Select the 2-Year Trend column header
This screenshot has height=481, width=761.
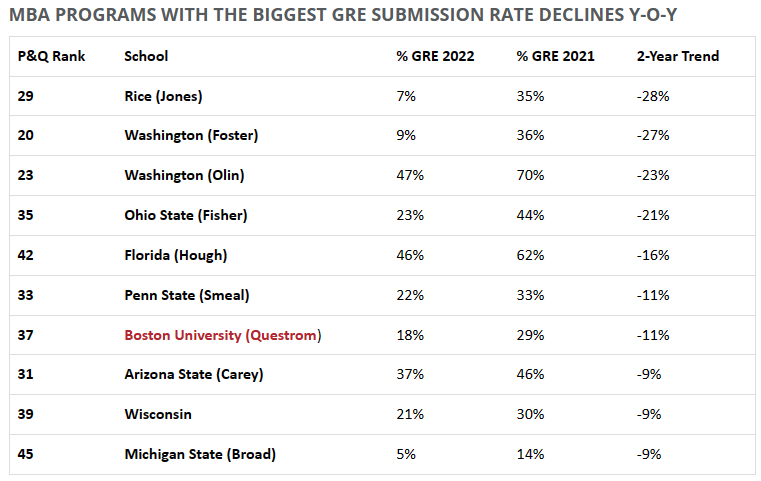(677, 56)
